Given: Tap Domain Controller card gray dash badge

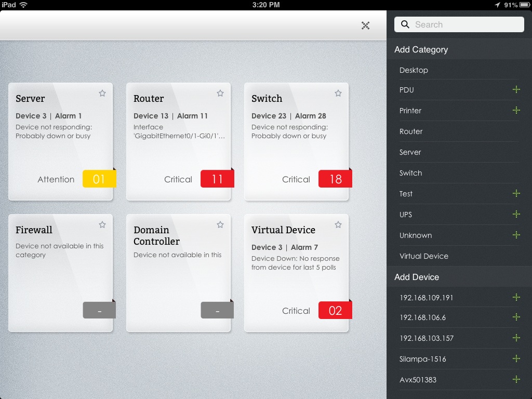Looking at the screenshot, I should pyautogui.click(x=217, y=310).
